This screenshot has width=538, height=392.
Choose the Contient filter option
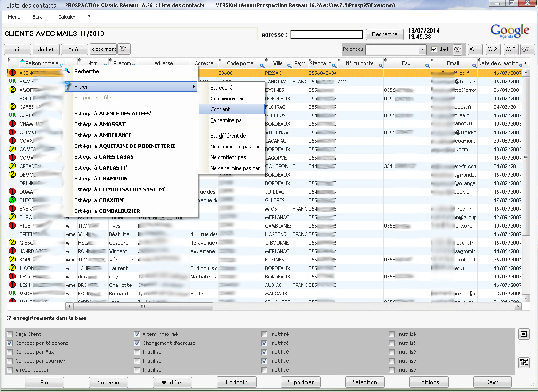[x=231, y=109]
